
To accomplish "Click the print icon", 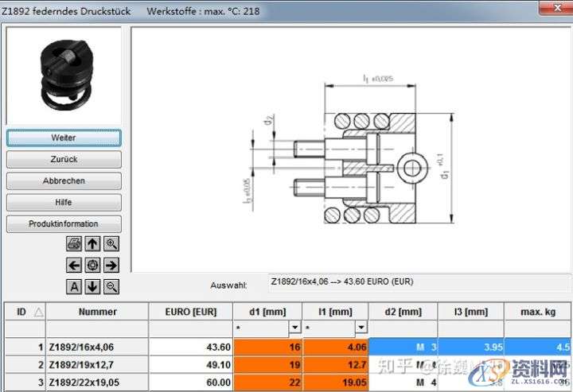I will [x=74, y=244].
